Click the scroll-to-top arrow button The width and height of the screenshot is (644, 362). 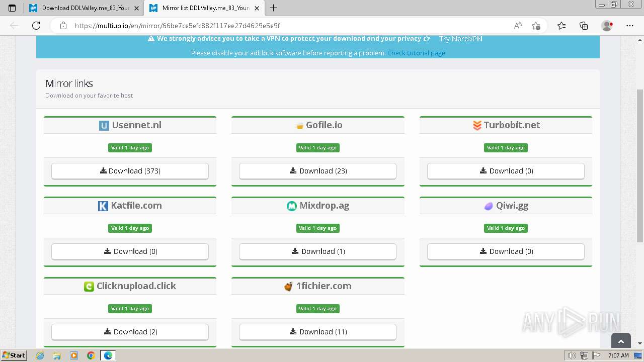click(x=621, y=341)
